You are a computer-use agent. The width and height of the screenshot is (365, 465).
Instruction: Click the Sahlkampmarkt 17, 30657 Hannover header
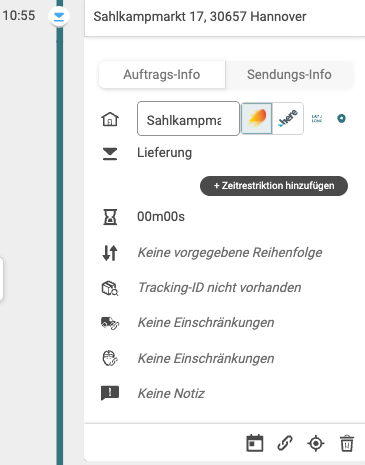click(x=200, y=16)
